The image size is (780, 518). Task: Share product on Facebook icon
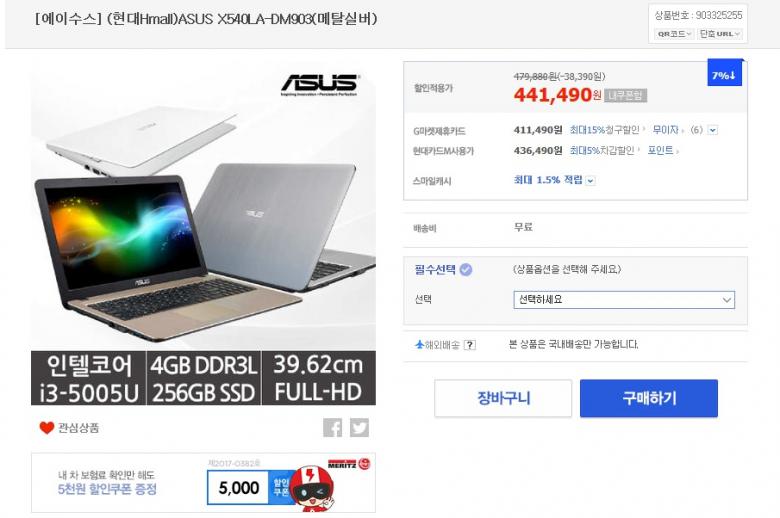tap(332, 427)
